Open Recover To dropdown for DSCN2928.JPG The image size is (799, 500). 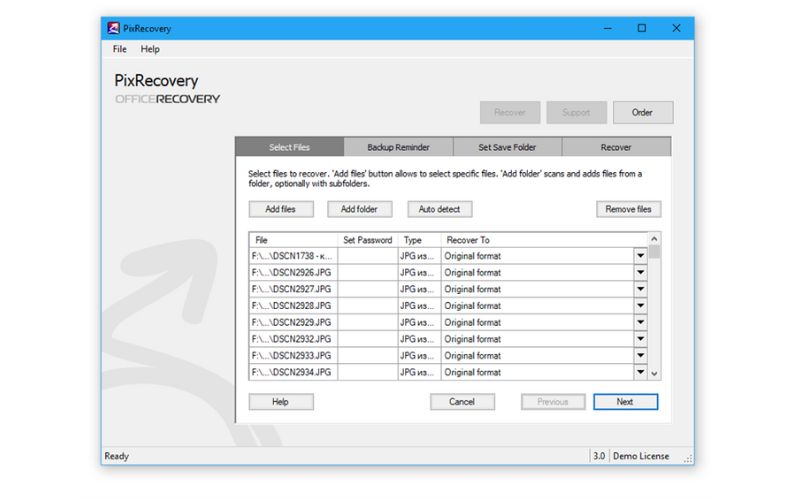pyautogui.click(x=641, y=306)
